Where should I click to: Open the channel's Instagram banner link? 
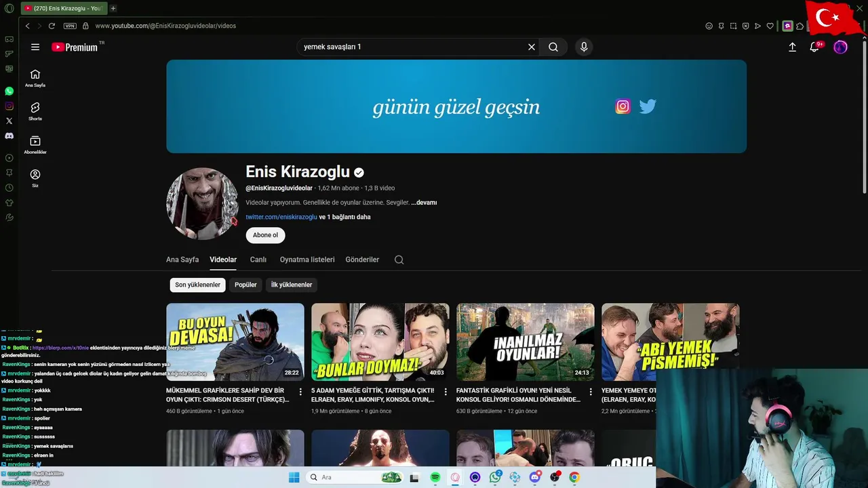623,106
